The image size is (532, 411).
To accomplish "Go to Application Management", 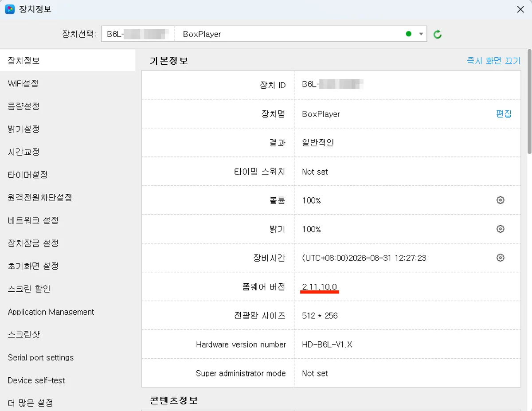I will [51, 312].
